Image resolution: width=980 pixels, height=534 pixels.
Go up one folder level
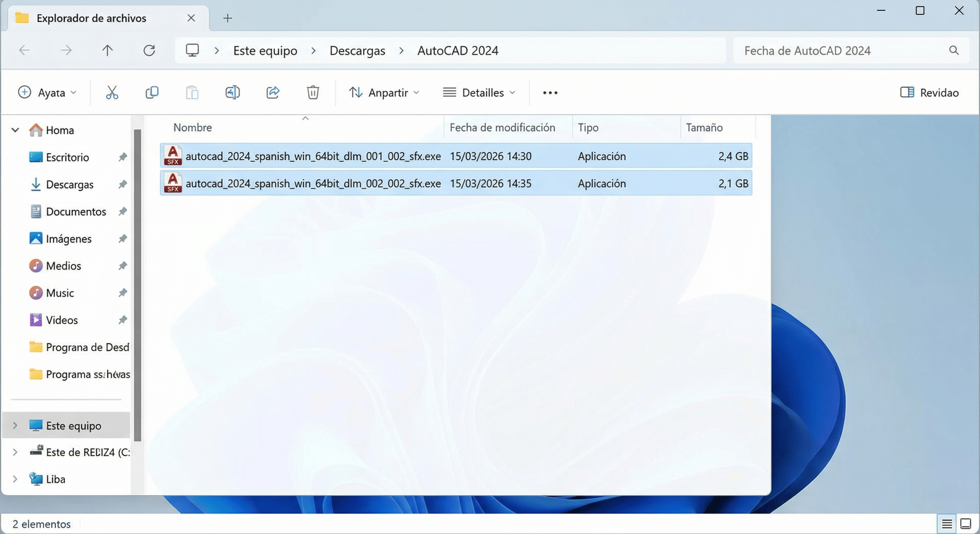click(108, 50)
